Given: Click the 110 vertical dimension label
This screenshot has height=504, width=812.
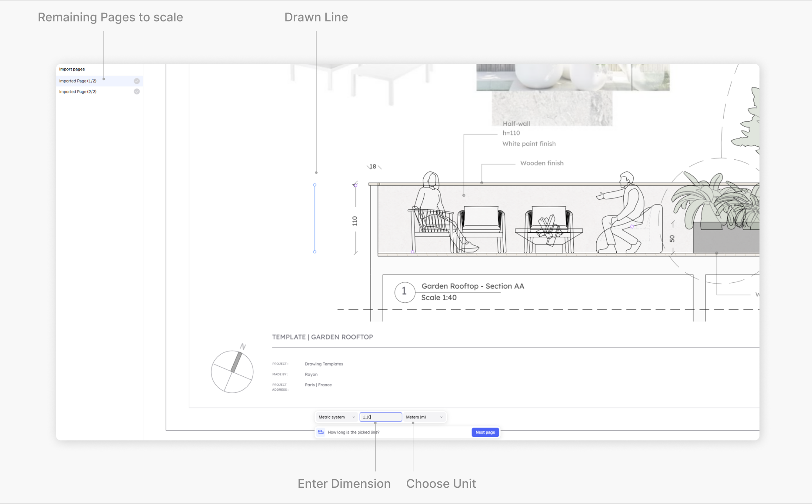Looking at the screenshot, I should pyautogui.click(x=355, y=221).
